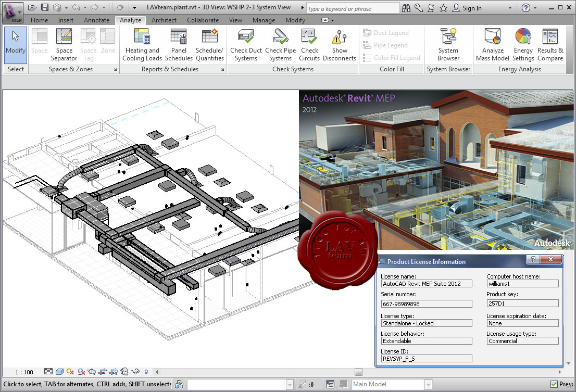576x392 pixels.
Task: Click the 1 : 100 view scale
Action: coord(24,372)
